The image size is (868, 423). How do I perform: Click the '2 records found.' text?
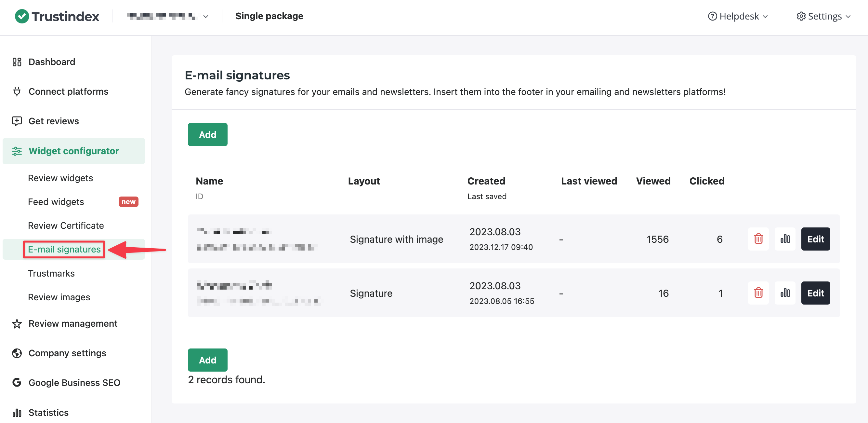tap(227, 380)
